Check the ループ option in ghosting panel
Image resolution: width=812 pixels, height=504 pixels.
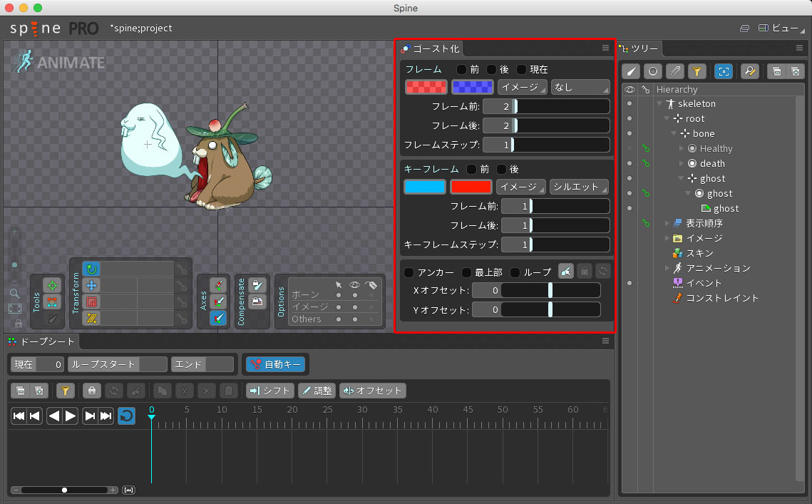pos(515,272)
